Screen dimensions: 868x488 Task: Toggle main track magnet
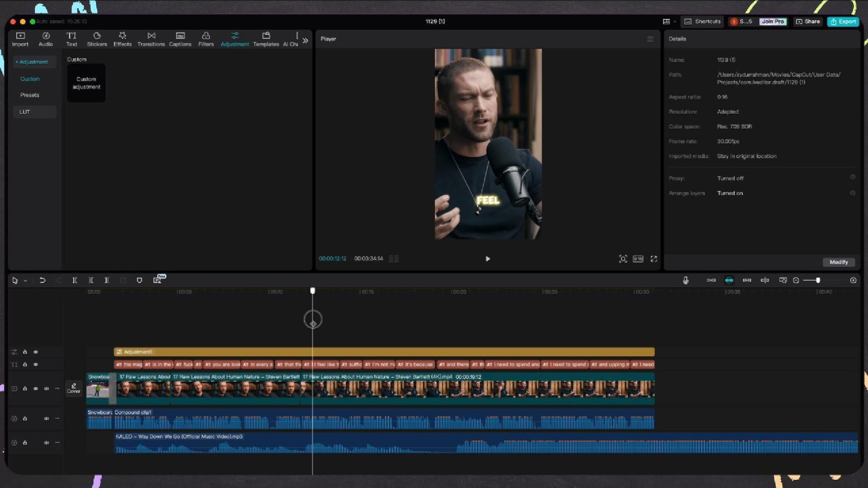pyautogui.click(x=711, y=281)
